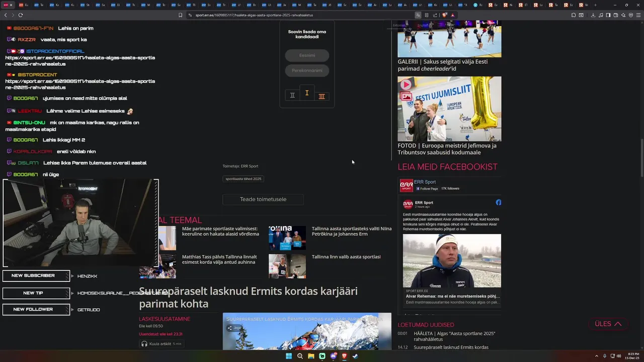Open Brave Wallet icon
The width and height of the screenshot is (644, 362).
(616, 15)
